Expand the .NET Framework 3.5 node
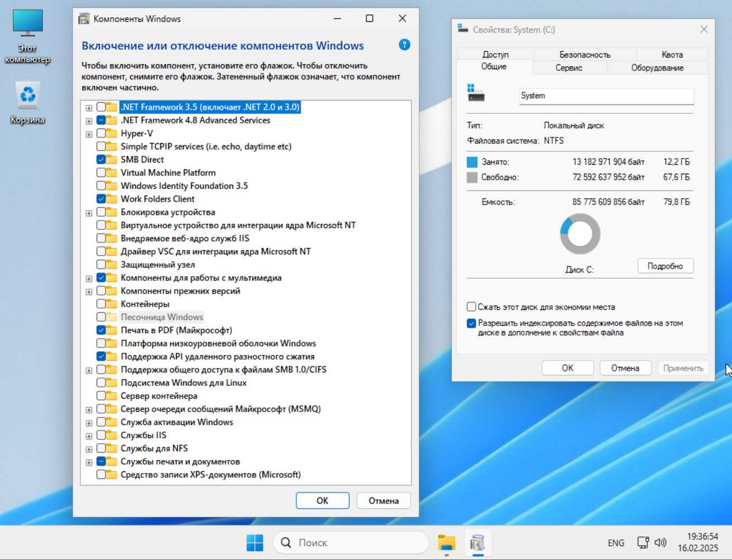The image size is (732, 560). pos(89,108)
